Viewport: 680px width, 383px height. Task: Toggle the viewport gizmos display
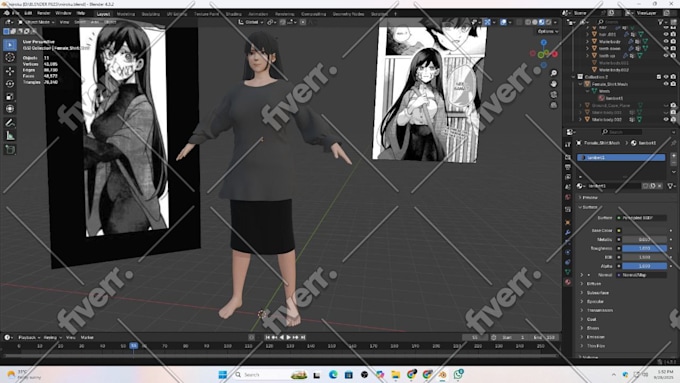(487, 22)
